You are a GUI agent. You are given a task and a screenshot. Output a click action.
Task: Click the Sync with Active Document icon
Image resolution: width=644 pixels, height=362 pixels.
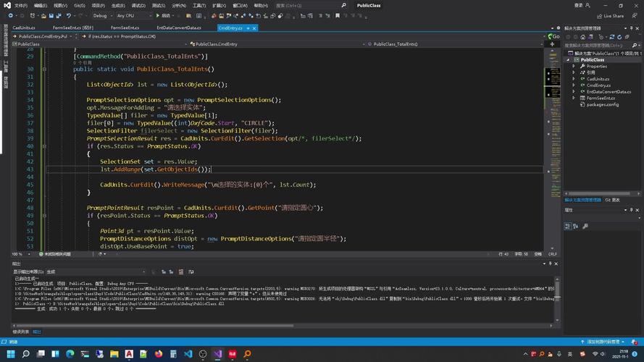[x=612, y=37]
